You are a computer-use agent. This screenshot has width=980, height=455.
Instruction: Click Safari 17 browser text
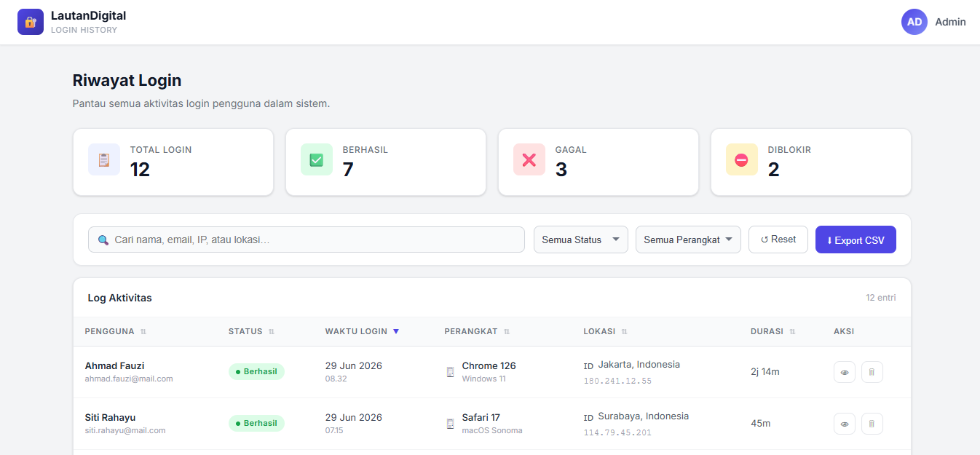coord(481,417)
